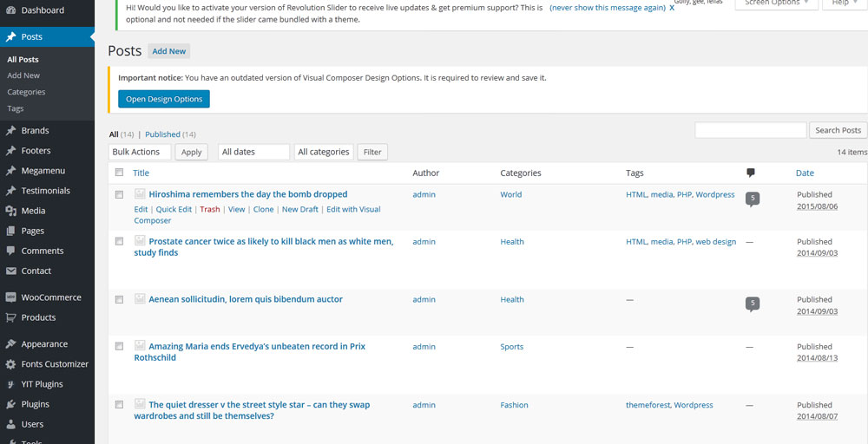Click the Add New button beside Posts heading

169,51
